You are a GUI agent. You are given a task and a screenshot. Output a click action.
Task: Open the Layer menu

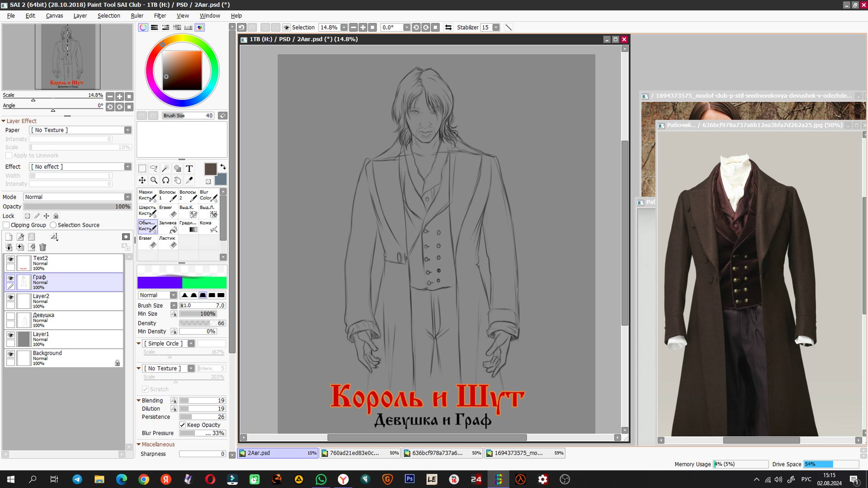[80, 16]
